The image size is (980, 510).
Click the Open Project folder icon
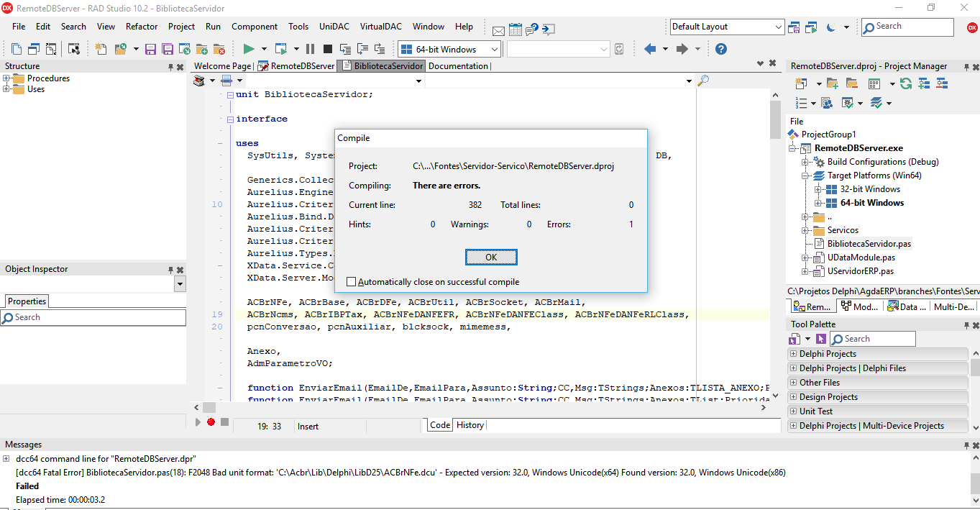point(119,49)
